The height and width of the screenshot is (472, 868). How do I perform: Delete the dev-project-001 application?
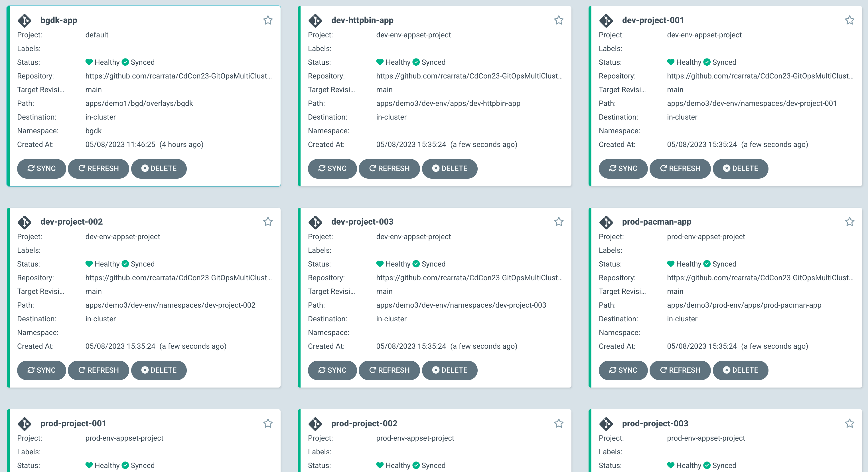[740, 169]
